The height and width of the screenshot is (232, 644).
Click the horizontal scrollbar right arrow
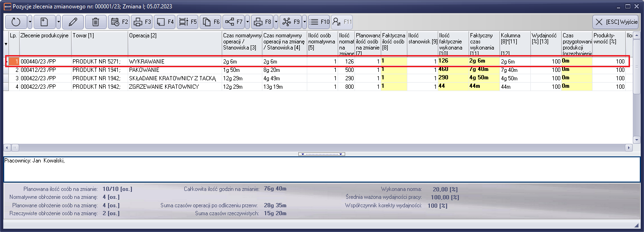click(x=628, y=148)
